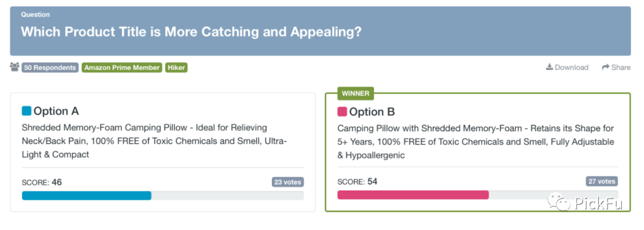Click the question title banner
This screenshot has height=230, width=644.
click(320, 31)
